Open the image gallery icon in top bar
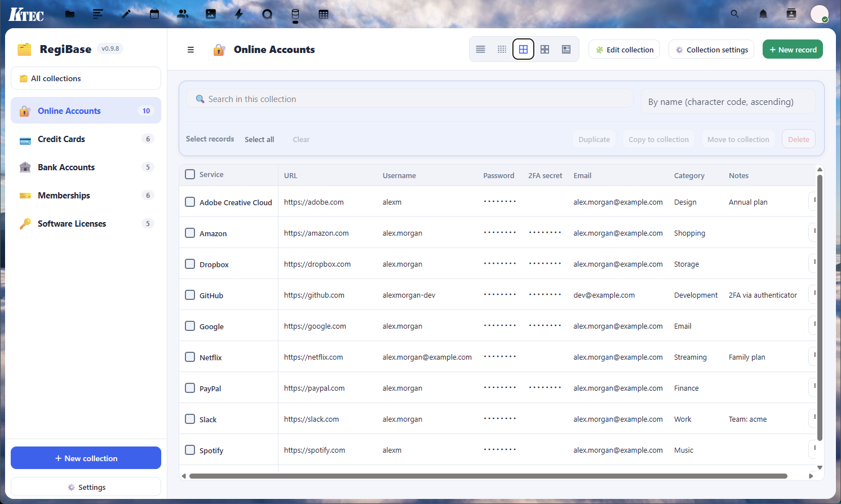Image resolution: width=841 pixels, height=504 pixels. (211, 14)
